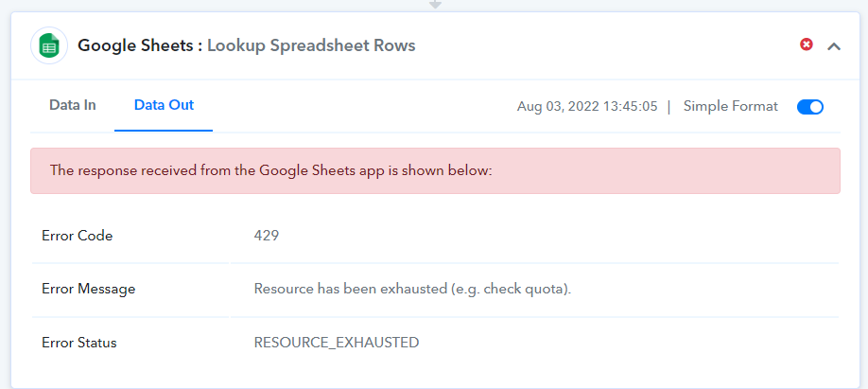Select the Data Out tab
The width and height of the screenshot is (868, 389).
tap(164, 105)
